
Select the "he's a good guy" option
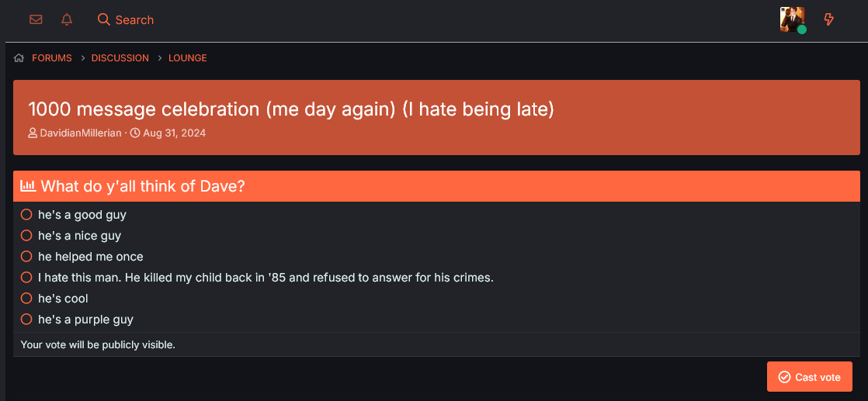point(26,215)
